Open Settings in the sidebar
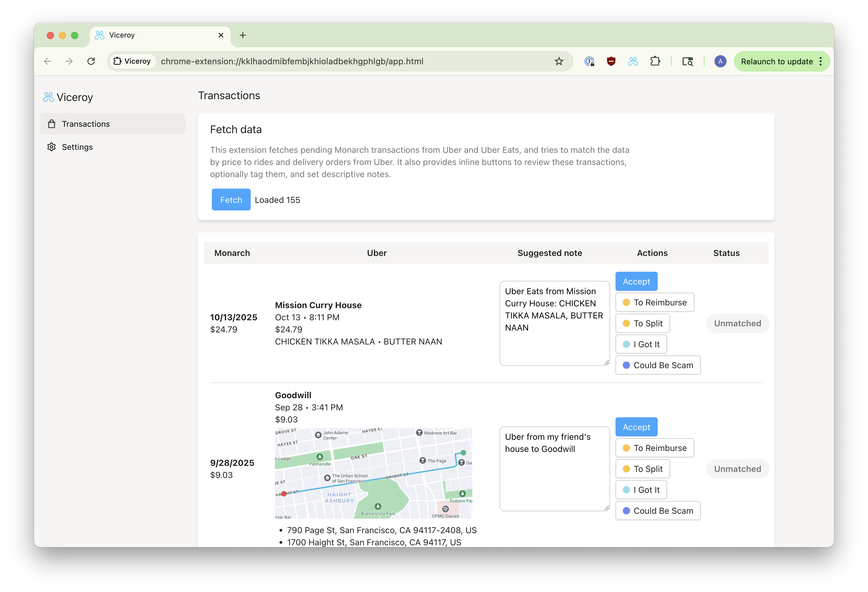 click(77, 147)
